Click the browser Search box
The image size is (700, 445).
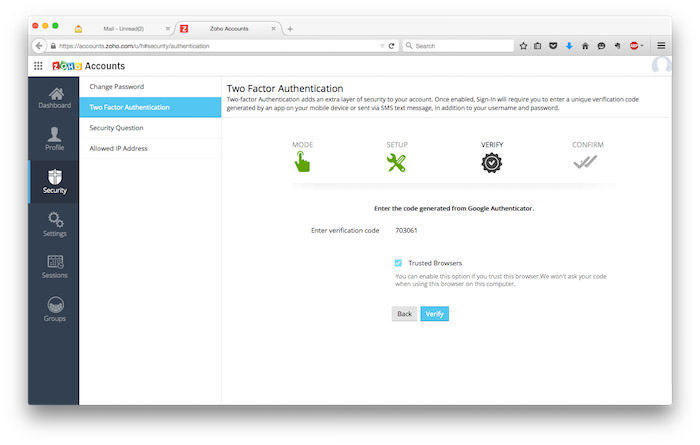(459, 46)
